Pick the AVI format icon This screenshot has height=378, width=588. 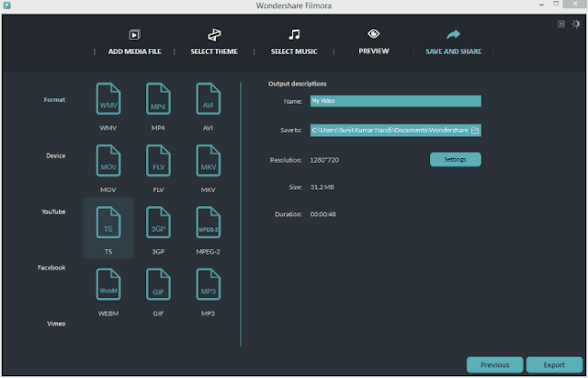[209, 98]
